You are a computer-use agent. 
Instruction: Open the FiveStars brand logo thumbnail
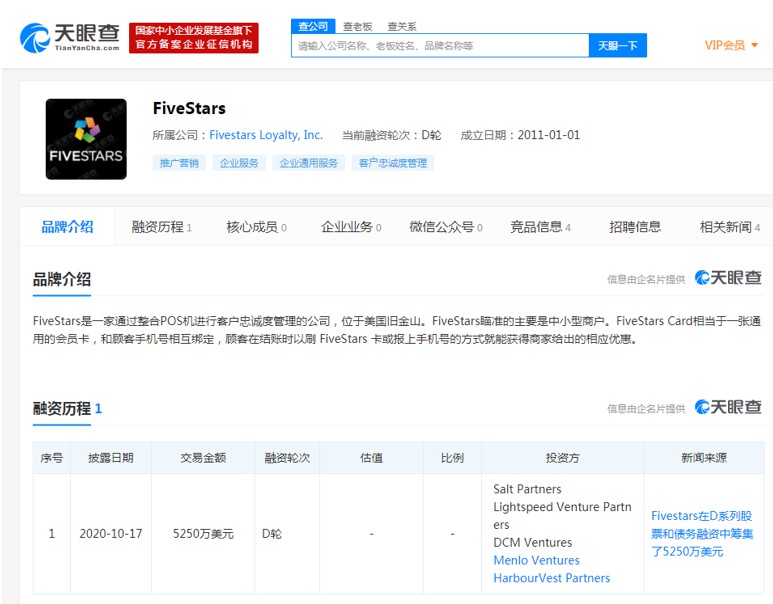tap(86, 139)
